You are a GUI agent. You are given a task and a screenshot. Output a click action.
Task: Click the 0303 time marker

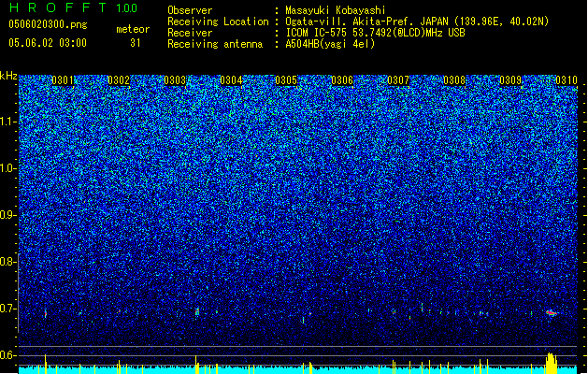[x=175, y=80]
